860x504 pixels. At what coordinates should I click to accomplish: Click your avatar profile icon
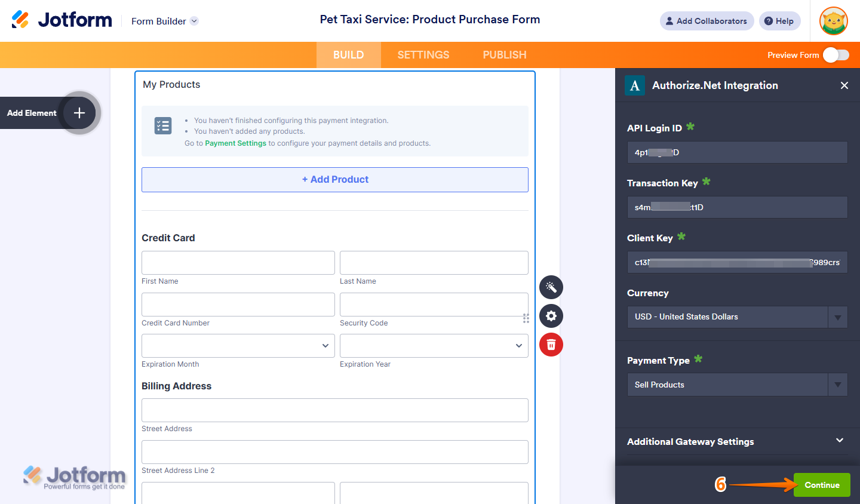pyautogui.click(x=833, y=21)
